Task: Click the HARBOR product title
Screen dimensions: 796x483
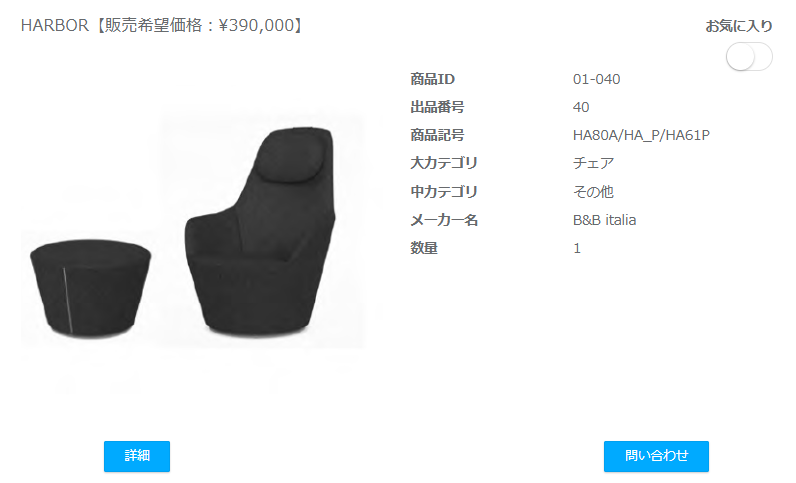Action: point(55,25)
